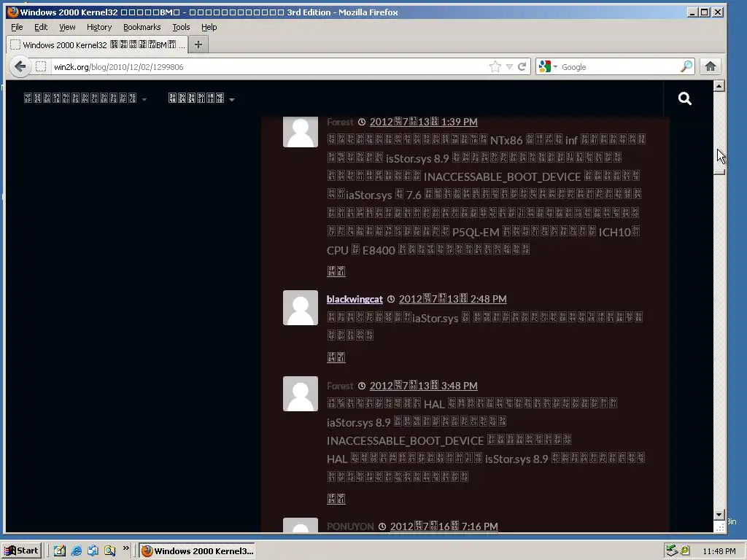This screenshot has height=560, width=747.
Task: Open the View menu
Action: 67,27
